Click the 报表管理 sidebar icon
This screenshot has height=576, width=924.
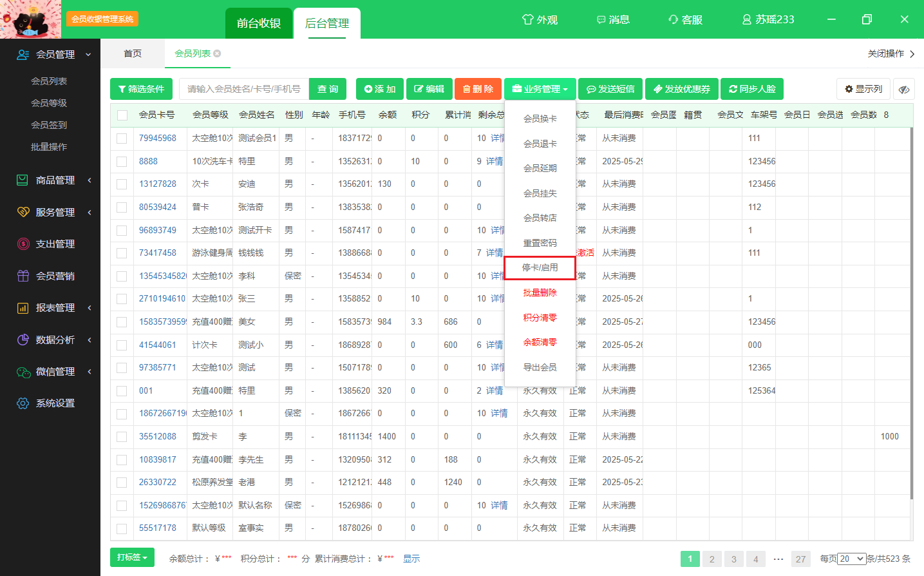pos(23,308)
